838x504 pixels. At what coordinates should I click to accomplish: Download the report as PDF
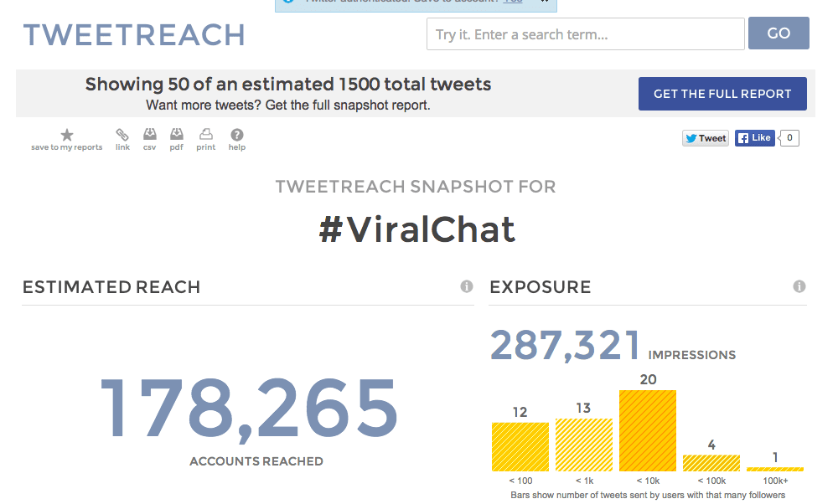176,135
